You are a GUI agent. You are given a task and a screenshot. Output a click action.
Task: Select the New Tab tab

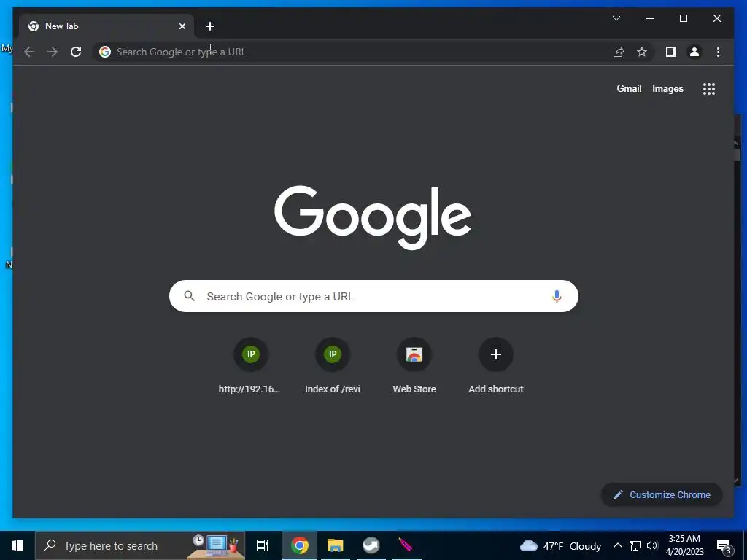(x=107, y=26)
